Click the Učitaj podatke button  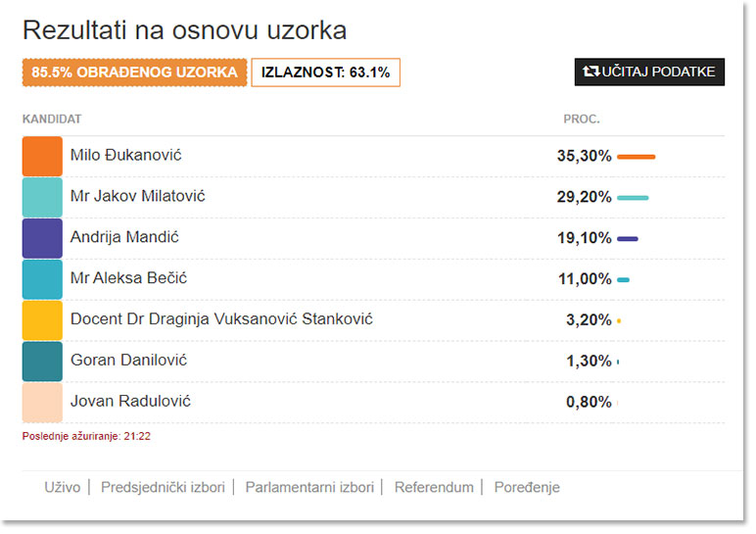(x=649, y=72)
